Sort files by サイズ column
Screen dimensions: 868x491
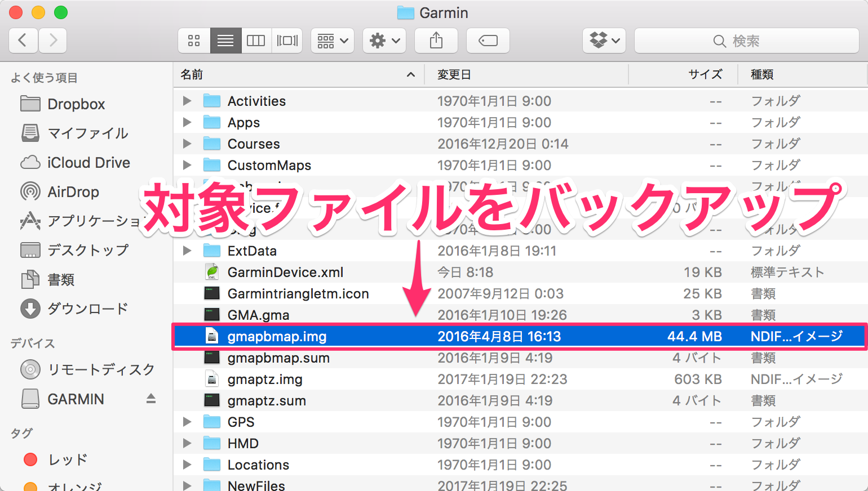pyautogui.click(x=705, y=74)
